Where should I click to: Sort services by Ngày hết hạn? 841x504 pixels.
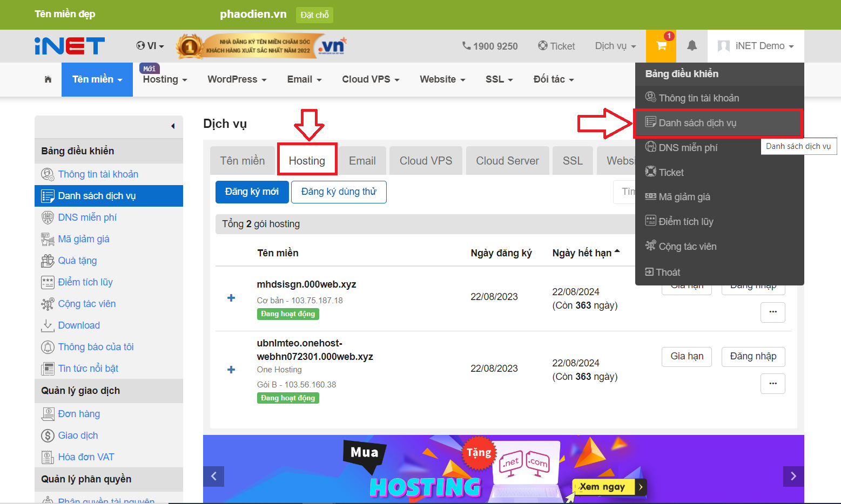point(585,252)
